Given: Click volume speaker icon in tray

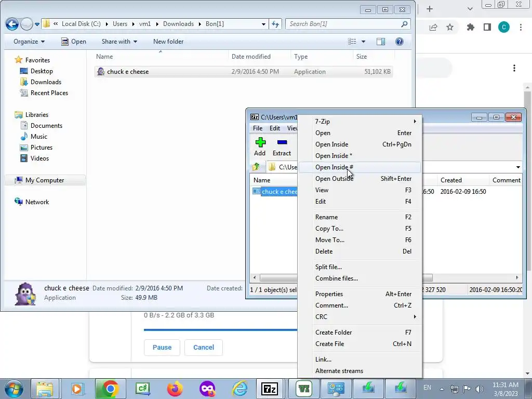Looking at the screenshot, I should [479, 389].
